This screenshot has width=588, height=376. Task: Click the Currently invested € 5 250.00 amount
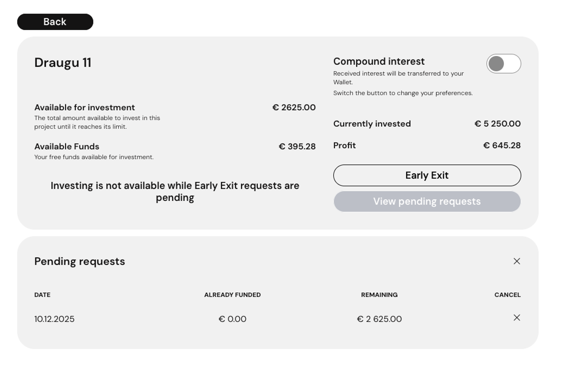[x=497, y=124]
